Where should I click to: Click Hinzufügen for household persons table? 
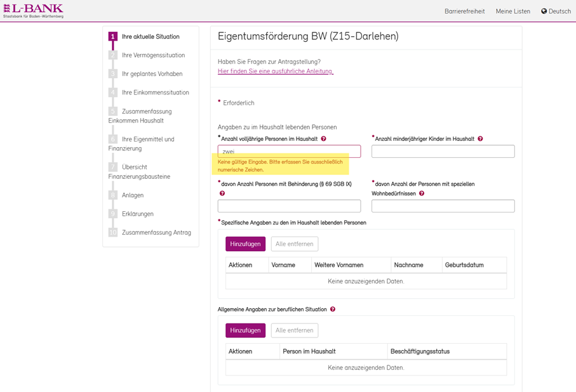[245, 244]
